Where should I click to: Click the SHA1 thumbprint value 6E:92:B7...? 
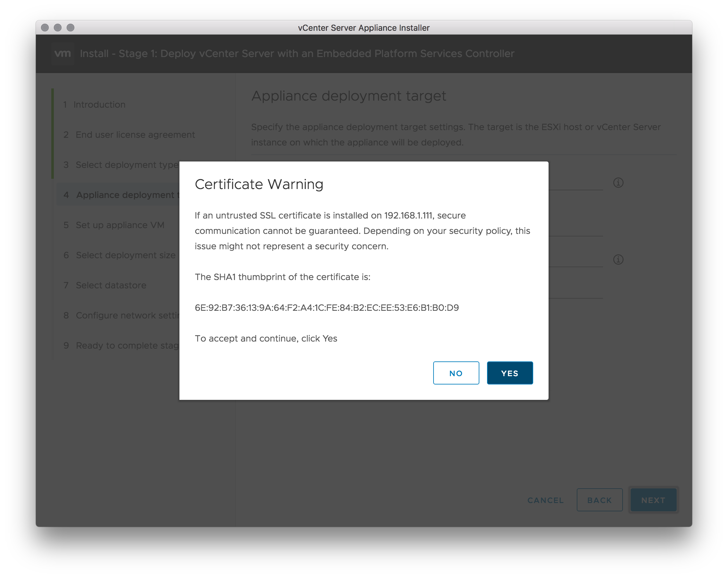327,308
